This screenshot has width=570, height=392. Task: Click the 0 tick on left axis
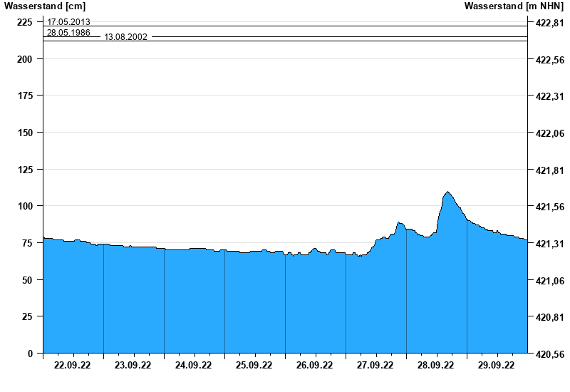[30, 354]
